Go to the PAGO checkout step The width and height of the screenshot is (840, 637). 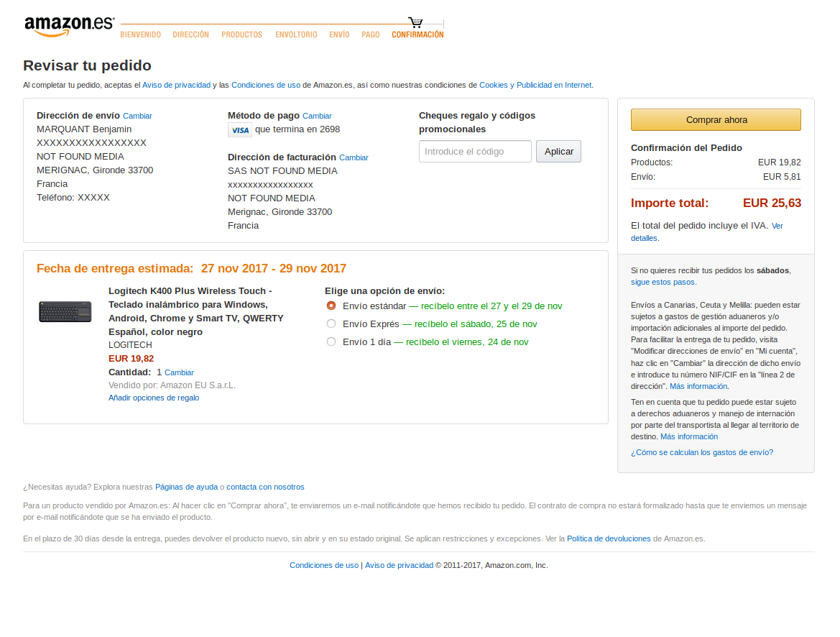[370, 35]
